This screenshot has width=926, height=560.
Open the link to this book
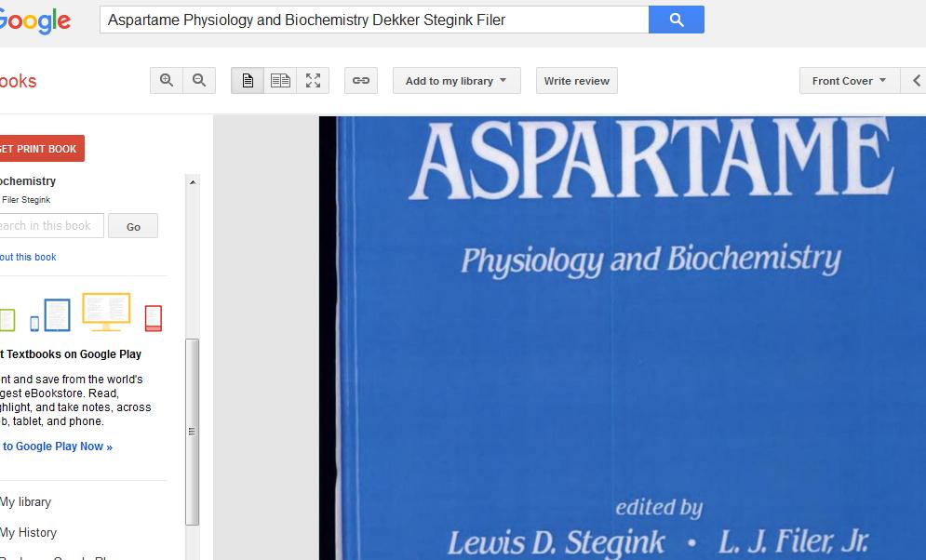pos(361,80)
